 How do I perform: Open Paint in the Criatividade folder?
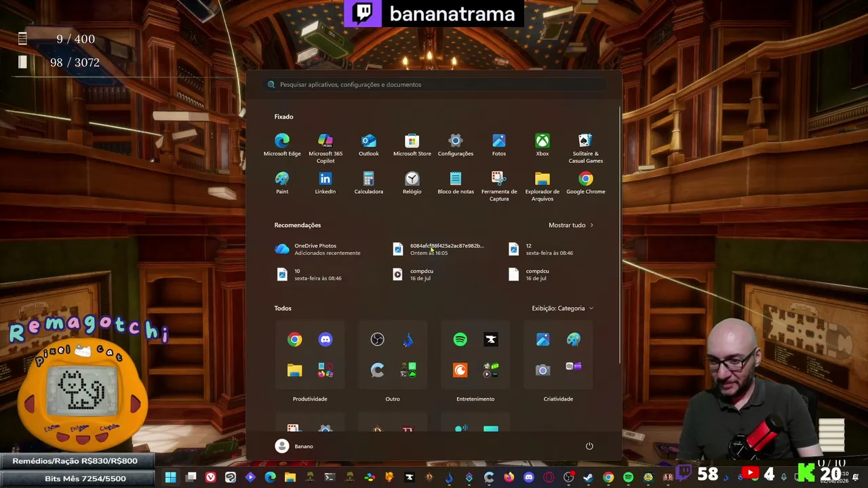[x=574, y=340]
